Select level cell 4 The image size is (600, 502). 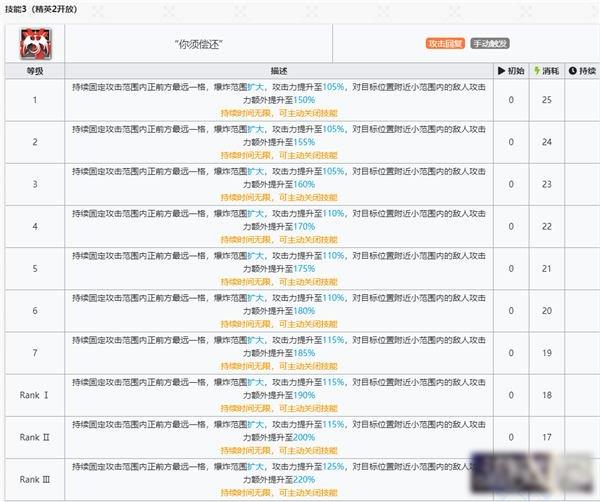pyautogui.click(x=35, y=226)
